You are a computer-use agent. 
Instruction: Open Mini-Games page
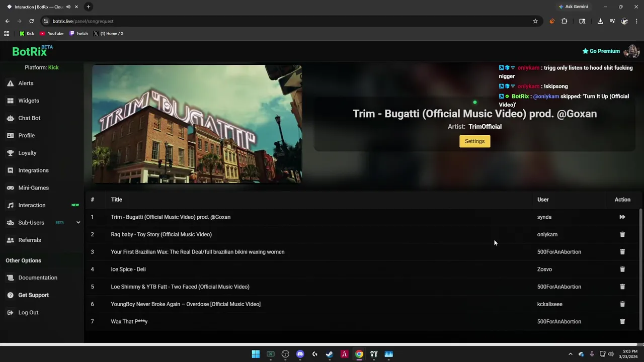pyautogui.click(x=33, y=188)
